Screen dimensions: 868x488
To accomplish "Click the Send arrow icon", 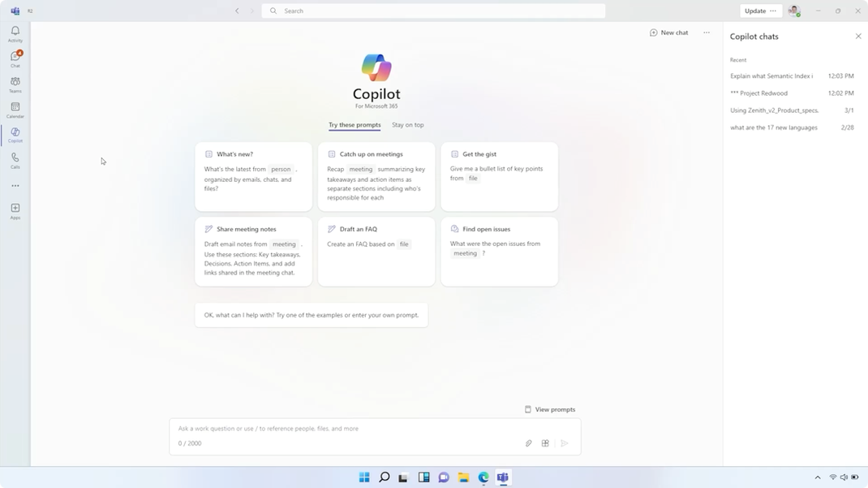I will click(565, 443).
